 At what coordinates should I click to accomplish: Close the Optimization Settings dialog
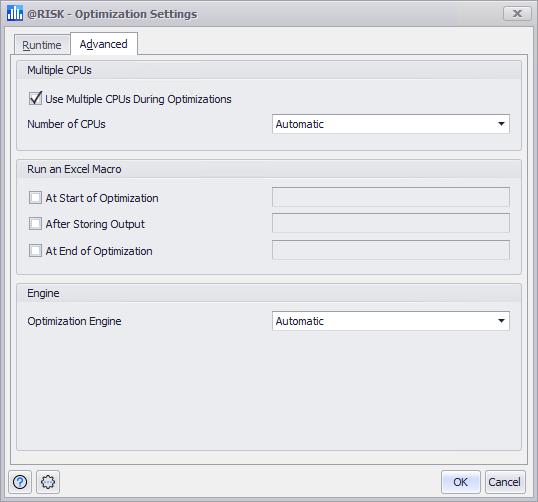(x=517, y=14)
